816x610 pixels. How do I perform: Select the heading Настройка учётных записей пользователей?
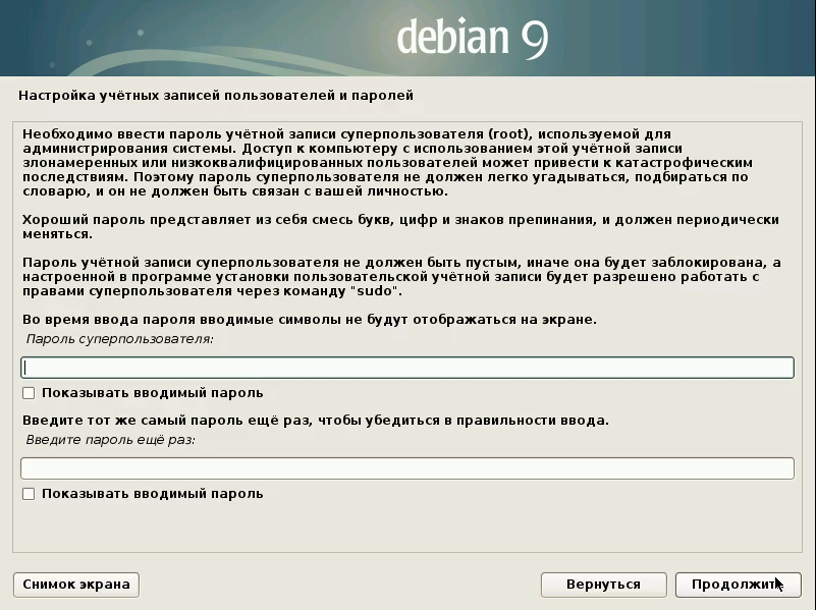215,96
